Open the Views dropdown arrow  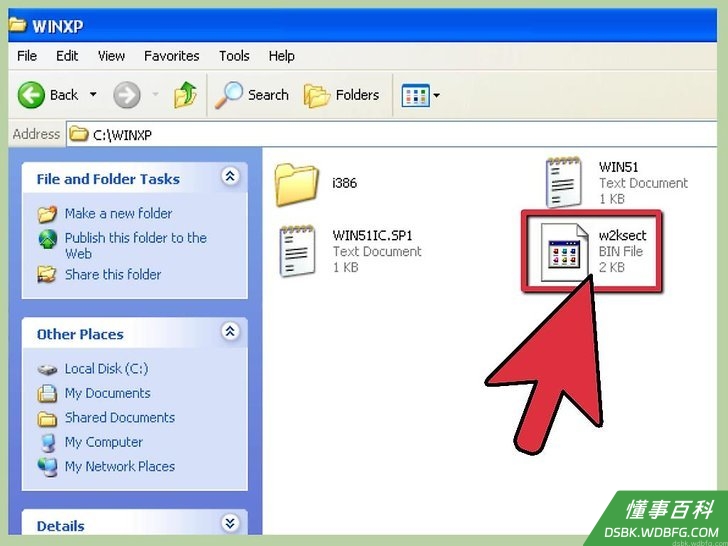pyautogui.click(x=436, y=96)
